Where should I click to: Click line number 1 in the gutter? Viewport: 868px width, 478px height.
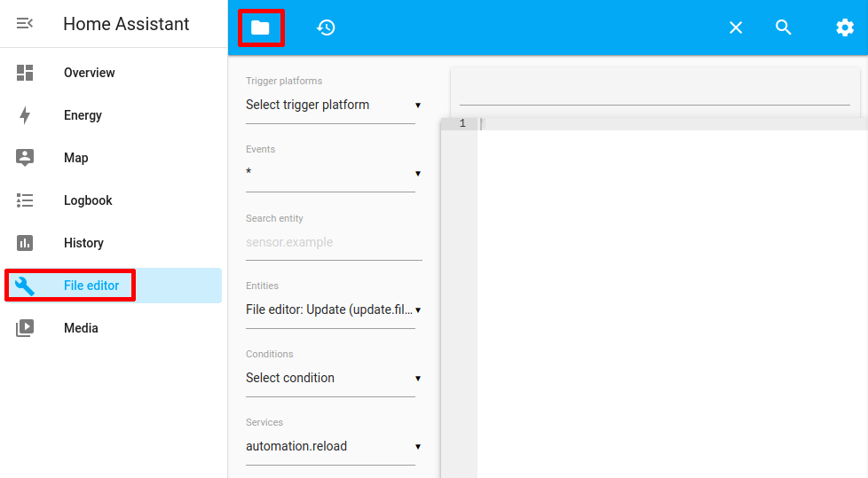tap(462, 123)
